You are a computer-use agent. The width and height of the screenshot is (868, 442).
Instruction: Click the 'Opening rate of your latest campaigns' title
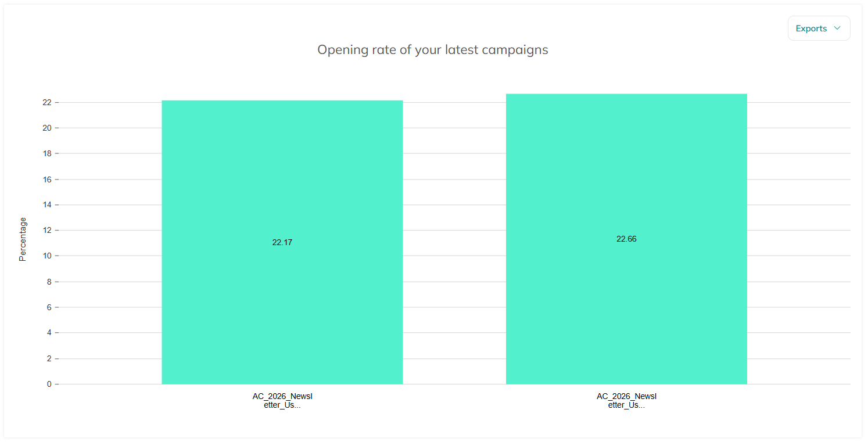point(433,50)
